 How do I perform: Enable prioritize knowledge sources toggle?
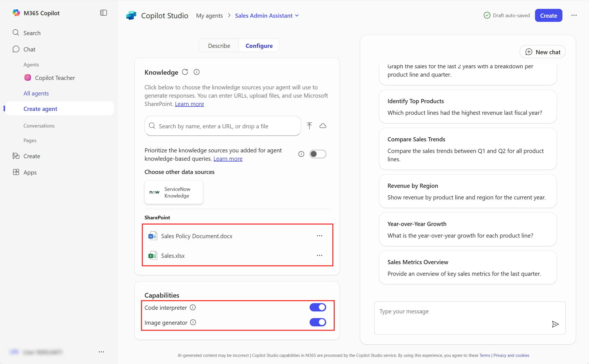tap(318, 154)
